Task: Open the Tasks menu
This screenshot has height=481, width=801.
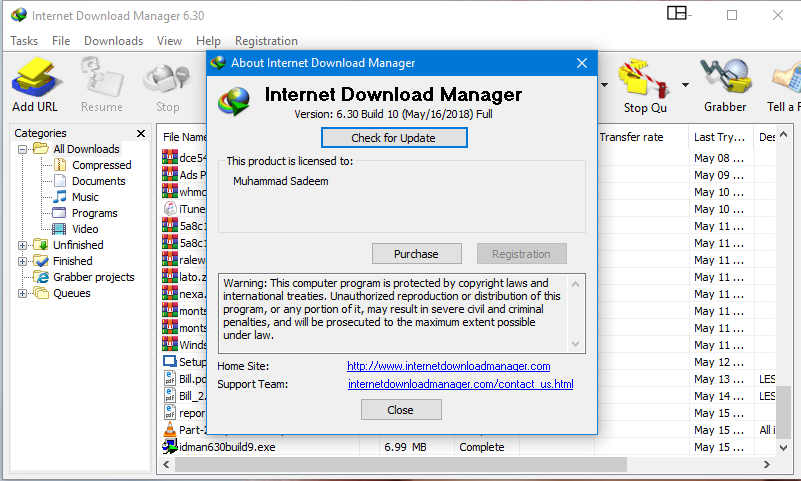Action: [24, 41]
